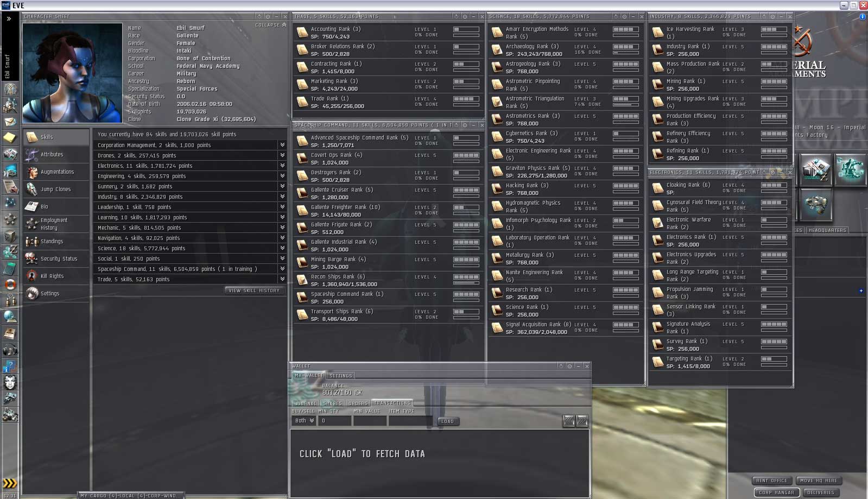Click the yellow chevrons undock icon
This screenshot has height=499, width=868.
point(10,483)
